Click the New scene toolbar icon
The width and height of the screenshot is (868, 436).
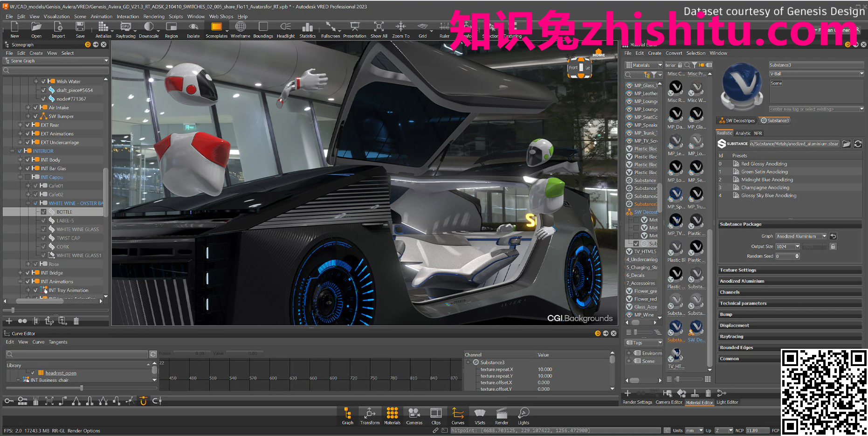coord(15,30)
